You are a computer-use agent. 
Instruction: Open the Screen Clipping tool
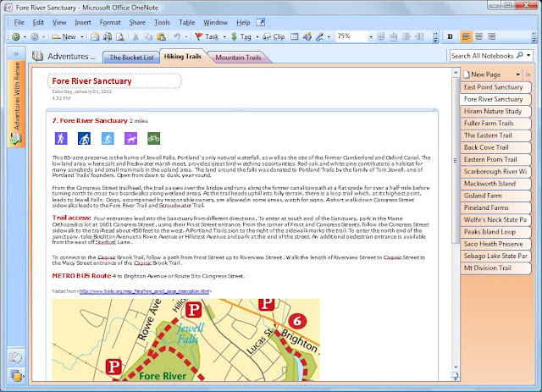click(x=274, y=36)
